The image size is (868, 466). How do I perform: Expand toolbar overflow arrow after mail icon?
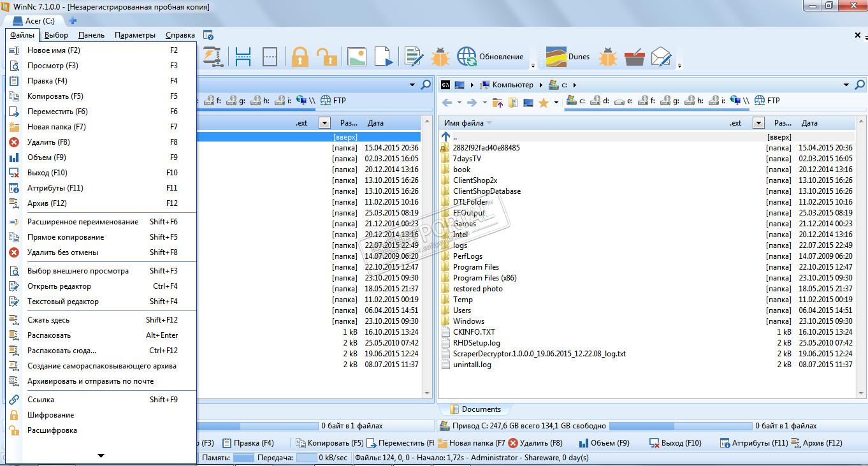tap(679, 65)
